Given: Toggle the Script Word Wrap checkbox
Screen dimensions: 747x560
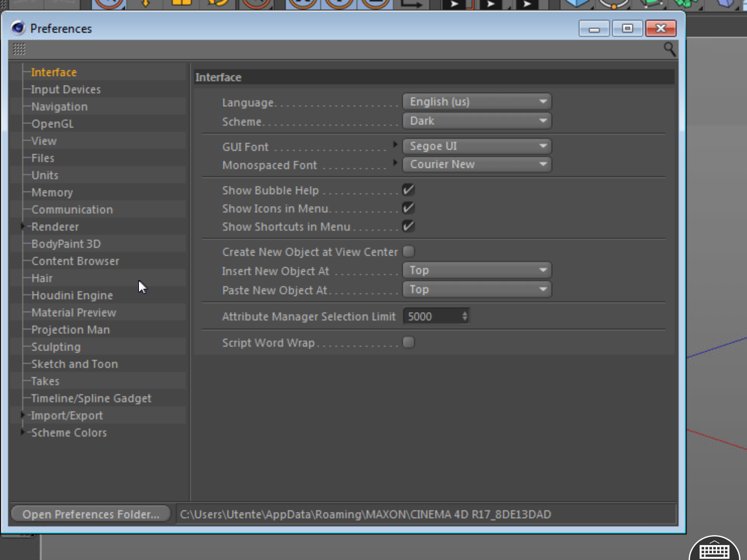Looking at the screenshot, I should click(408, 342).
